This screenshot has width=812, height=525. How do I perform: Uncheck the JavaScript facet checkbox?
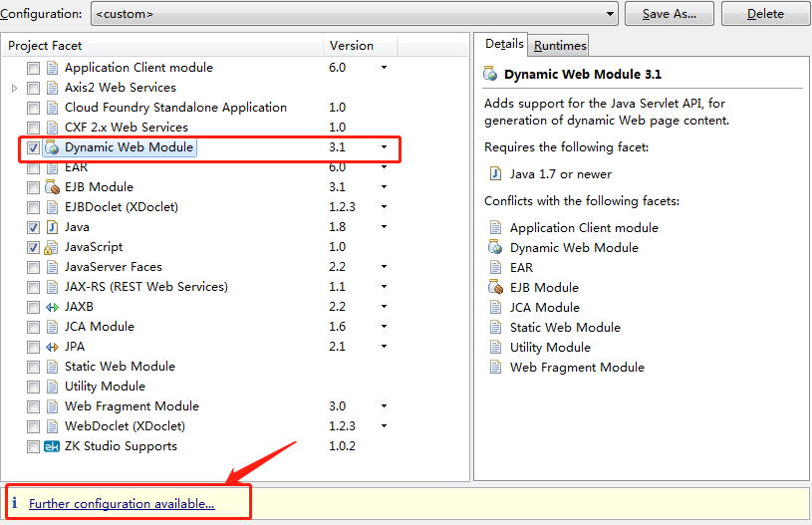[33, 247]
